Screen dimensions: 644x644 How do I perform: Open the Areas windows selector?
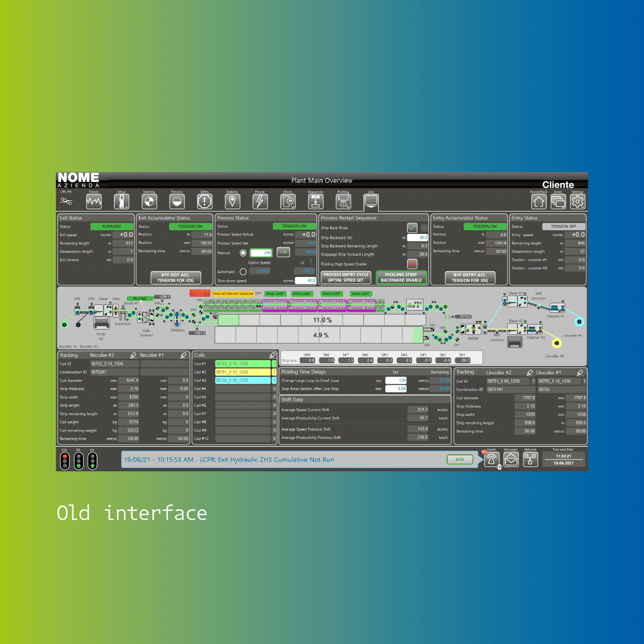click(558, 201)
